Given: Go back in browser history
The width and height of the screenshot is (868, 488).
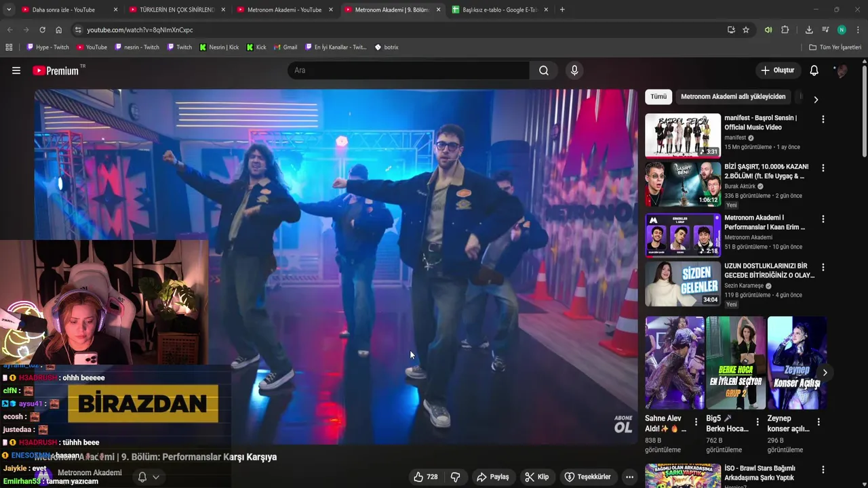Looking at the screenshot, I should coord(10,30).
